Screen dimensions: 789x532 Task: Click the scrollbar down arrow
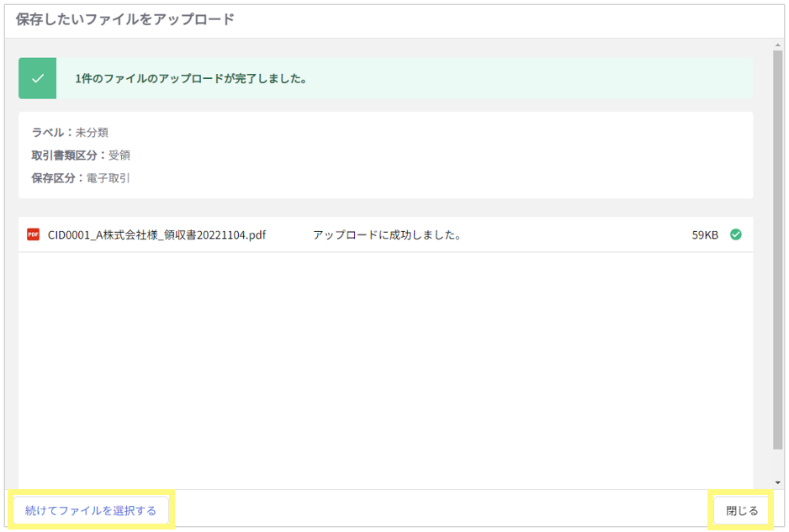(x=778, y=482)
